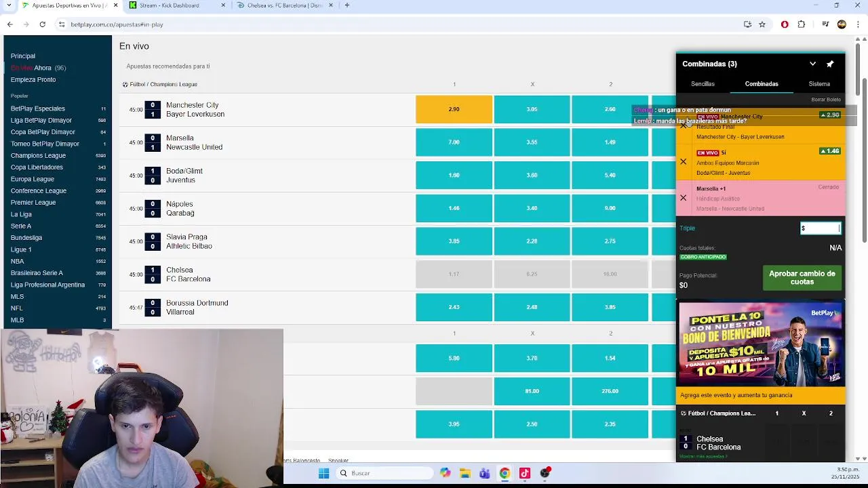Switch to Stream - Kick Dashboard tab
Viewport: 868px width, 488px height.
[170, 5]
